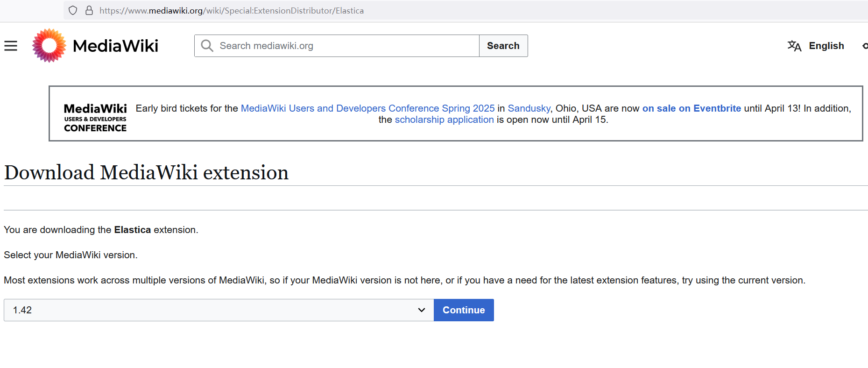Click the Search button
This screenshot has height=368, width=868.
[503, 46]
